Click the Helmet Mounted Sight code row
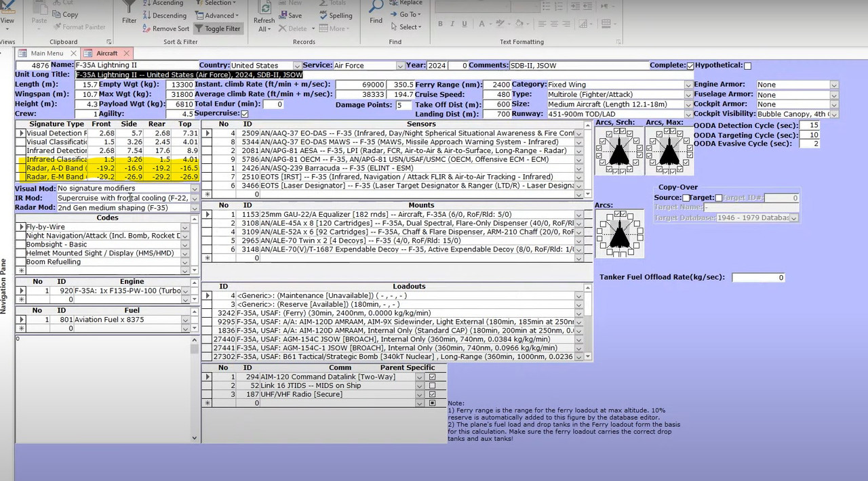The height and width of the screenshot is (481, 868). [104, 253]
